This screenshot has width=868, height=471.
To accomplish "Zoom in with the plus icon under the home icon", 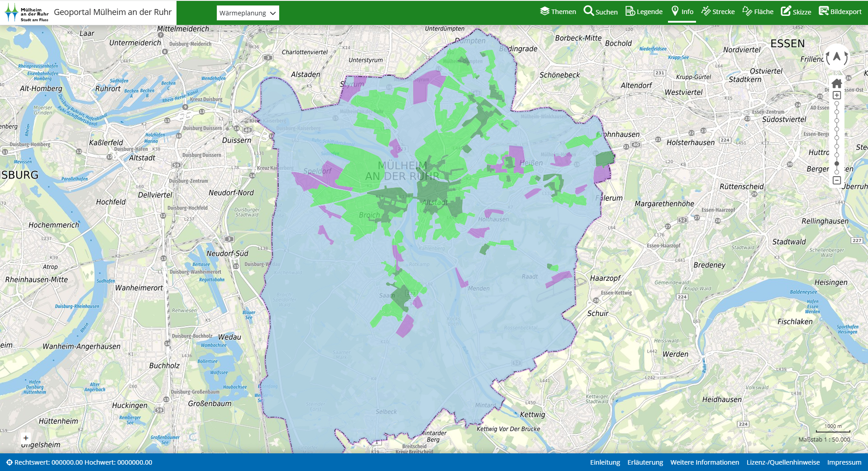I will click(x=837, y=95).
